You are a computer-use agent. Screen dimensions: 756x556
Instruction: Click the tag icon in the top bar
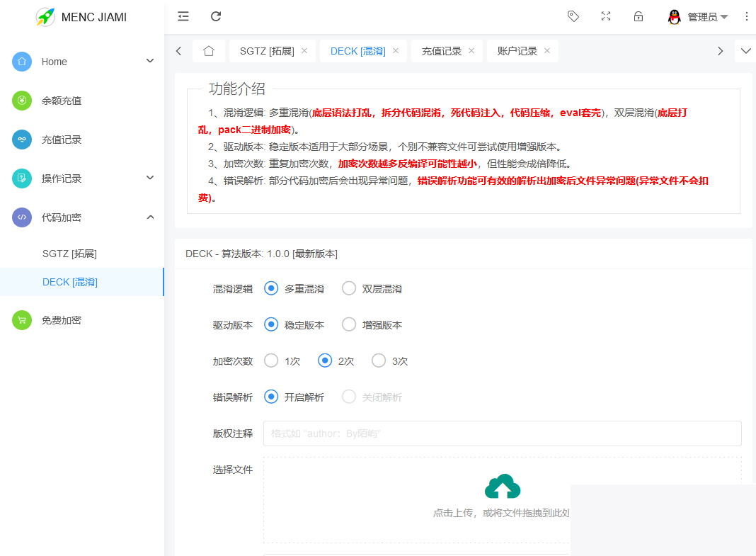573,16
